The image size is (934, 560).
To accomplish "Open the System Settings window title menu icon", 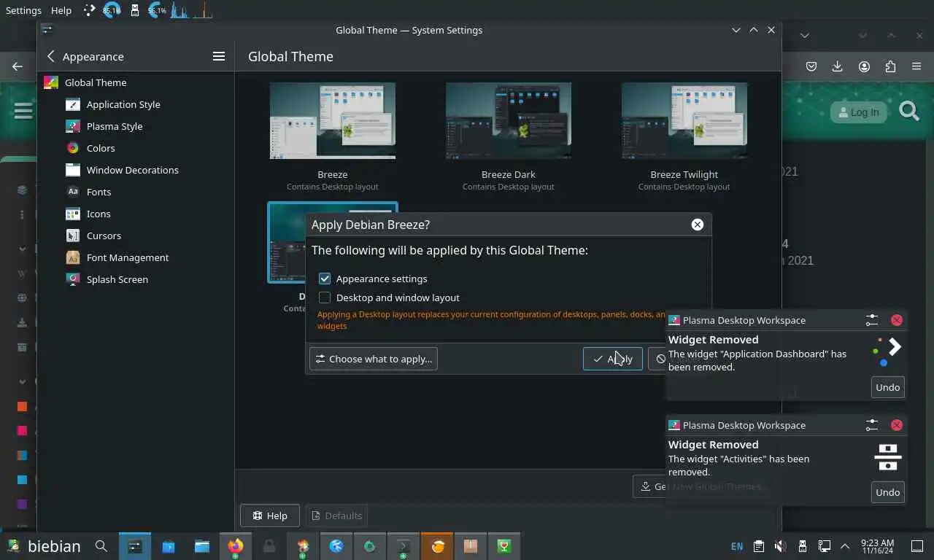I will click(x=47, y=30).
